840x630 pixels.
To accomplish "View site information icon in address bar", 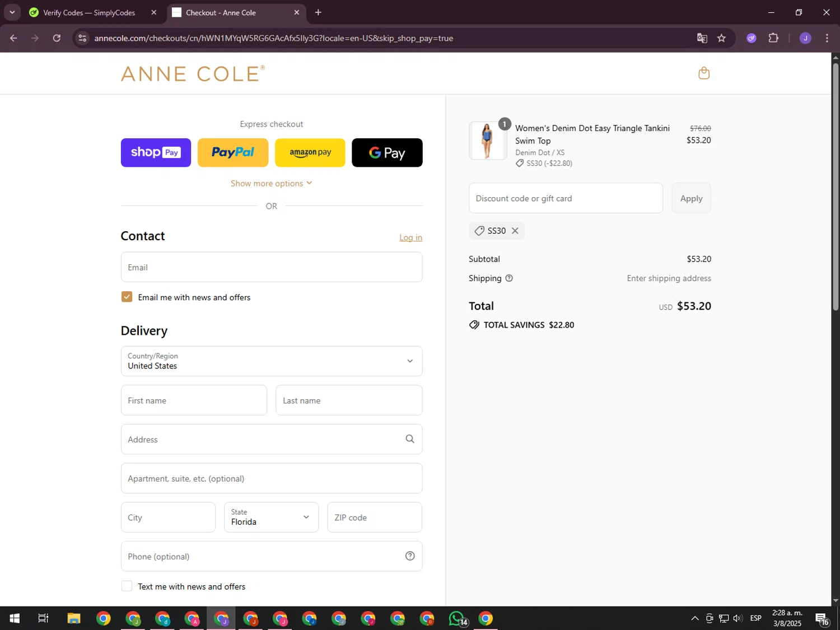I will point(82,38).
